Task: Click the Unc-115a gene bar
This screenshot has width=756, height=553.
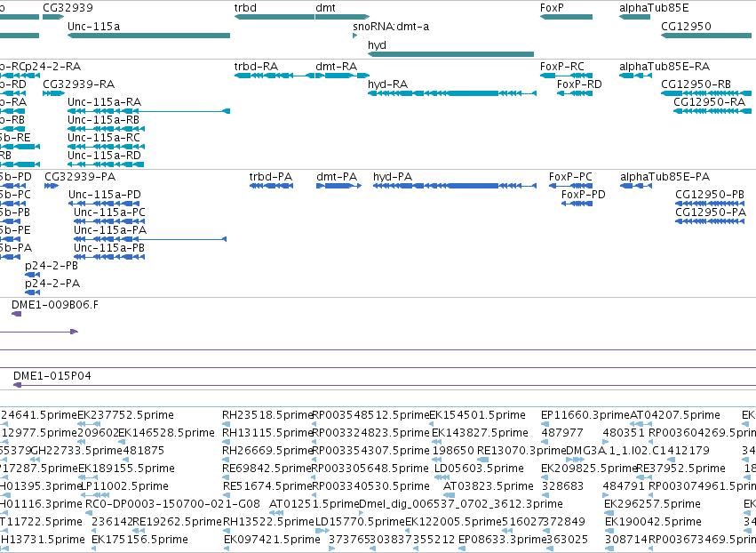Action: [148, 36]
